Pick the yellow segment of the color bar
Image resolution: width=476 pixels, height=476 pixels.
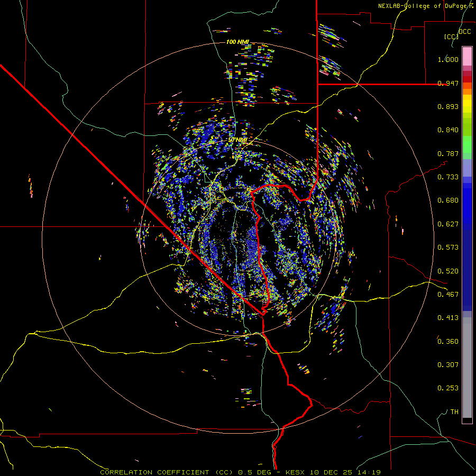pos(467,104)
